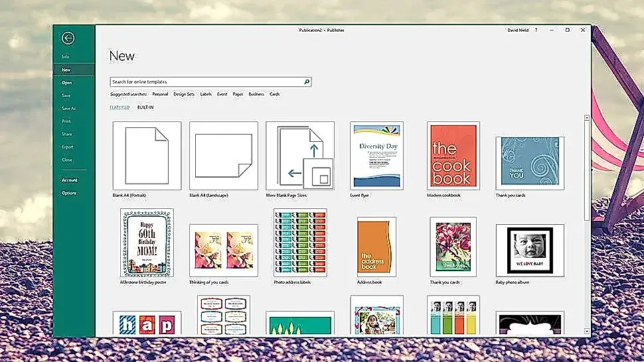
Task: Open Account settings
Action: point(70,180)
